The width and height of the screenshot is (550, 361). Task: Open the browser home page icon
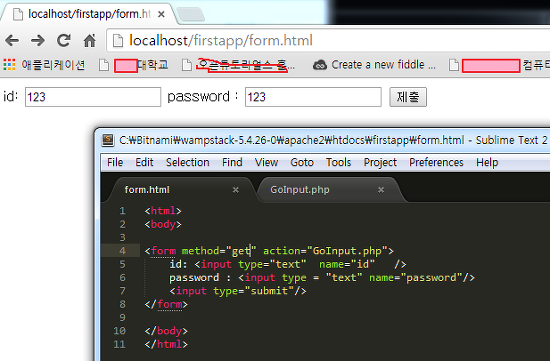pos(89,41)
